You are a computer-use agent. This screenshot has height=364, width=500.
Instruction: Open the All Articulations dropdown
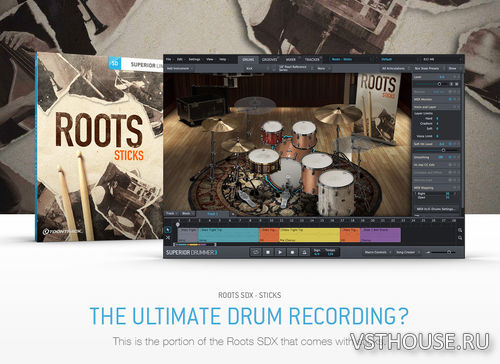(395, 68)
